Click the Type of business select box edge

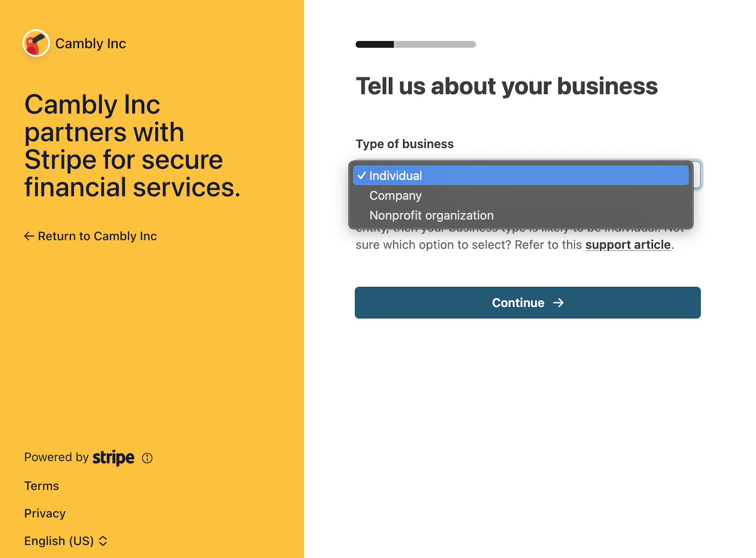click(x=698, y=175)
